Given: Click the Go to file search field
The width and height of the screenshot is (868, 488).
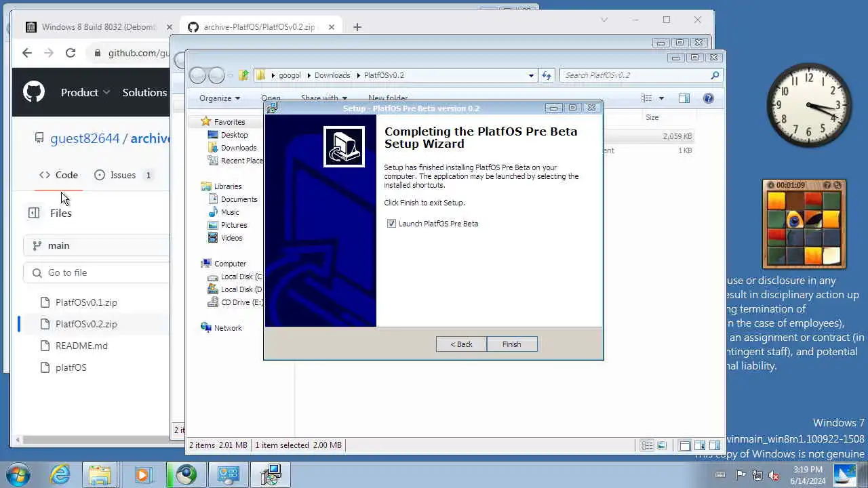Looking at the screenshot, I should (x=96, y=272).
